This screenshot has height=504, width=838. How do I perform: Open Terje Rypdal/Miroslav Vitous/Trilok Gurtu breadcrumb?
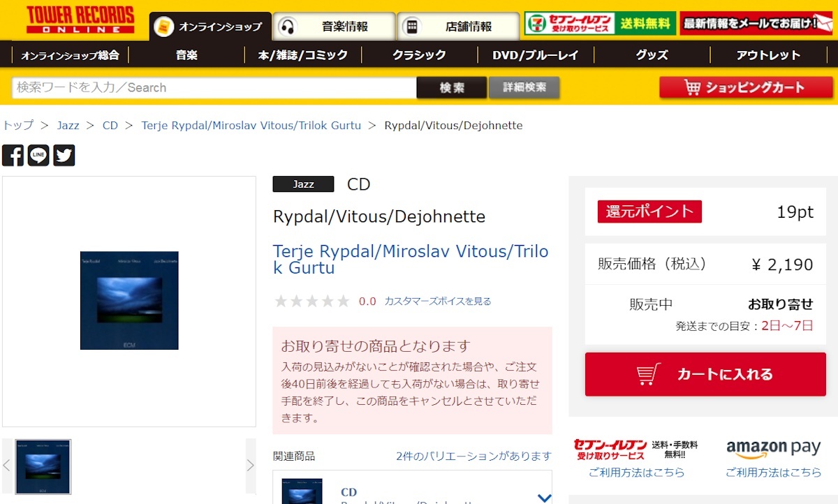(x=251, y=126)
